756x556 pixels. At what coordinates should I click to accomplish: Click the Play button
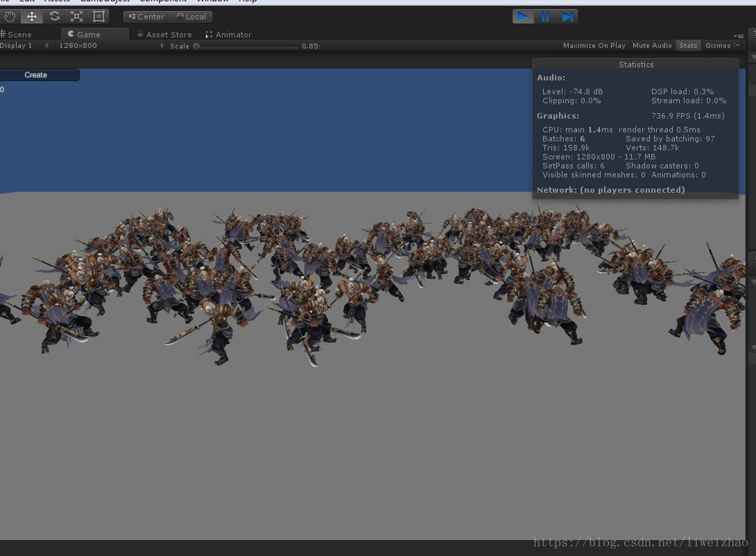tap(523, 17)
